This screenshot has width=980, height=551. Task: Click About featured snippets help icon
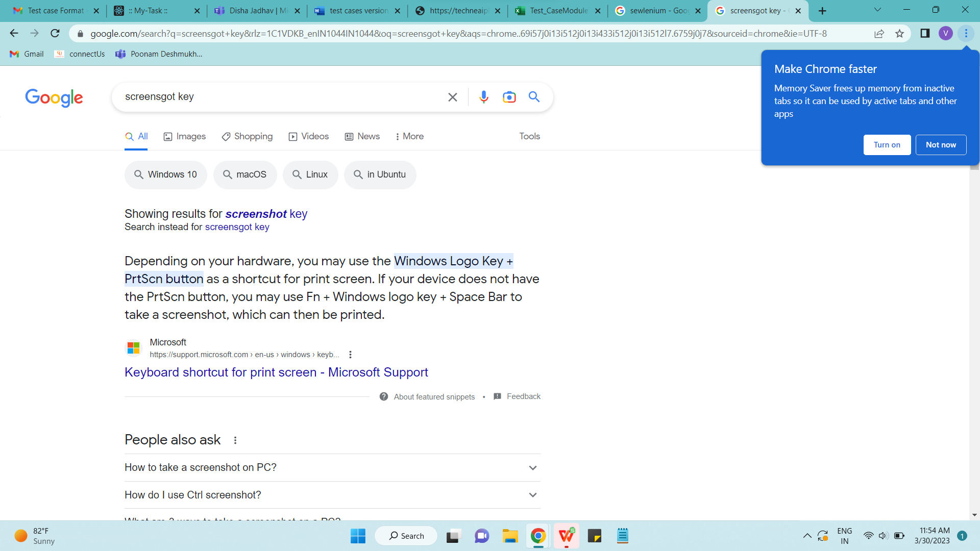(x=384, y=396)
